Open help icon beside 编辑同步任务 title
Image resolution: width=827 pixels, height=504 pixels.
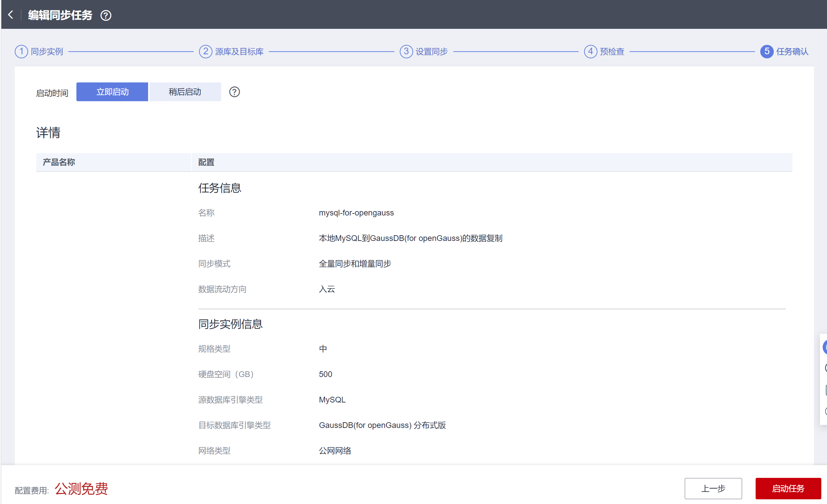[106, 15]
